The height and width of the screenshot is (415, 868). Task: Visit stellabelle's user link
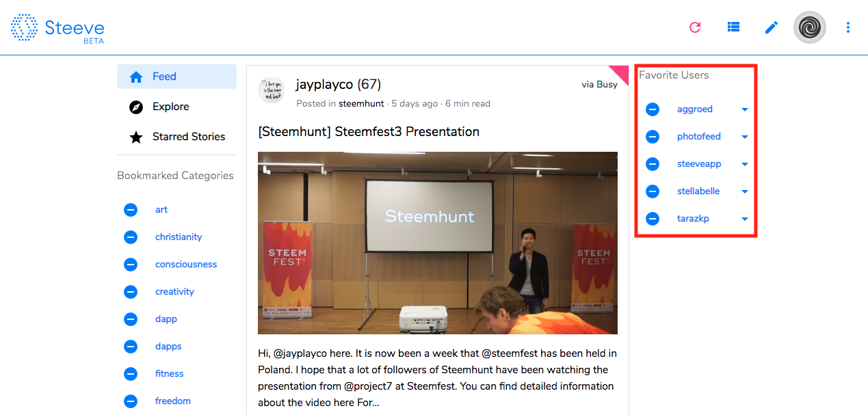pos(698,191)
